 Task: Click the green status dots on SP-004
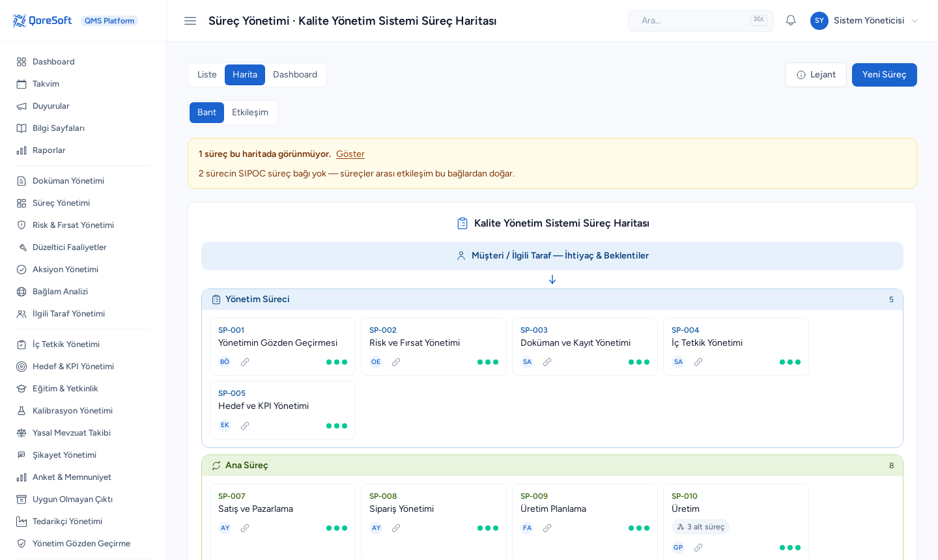790,362
